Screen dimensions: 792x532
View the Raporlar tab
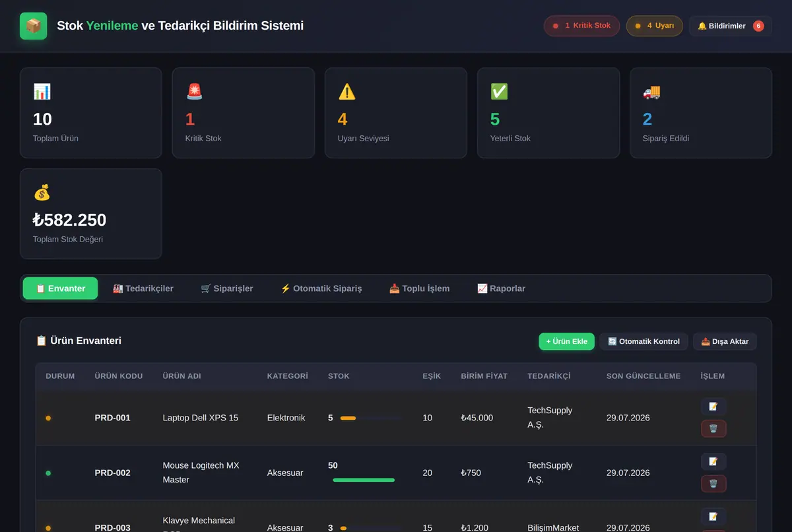(502, 288)
